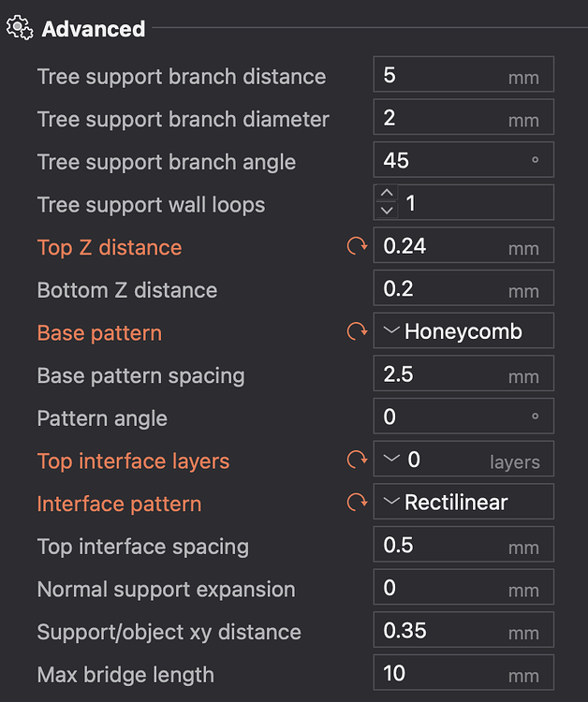This screenshot has height=702, width=588.
Task: Click the Base pattern label
Action: pyautogui.click(x=99, y=333)
